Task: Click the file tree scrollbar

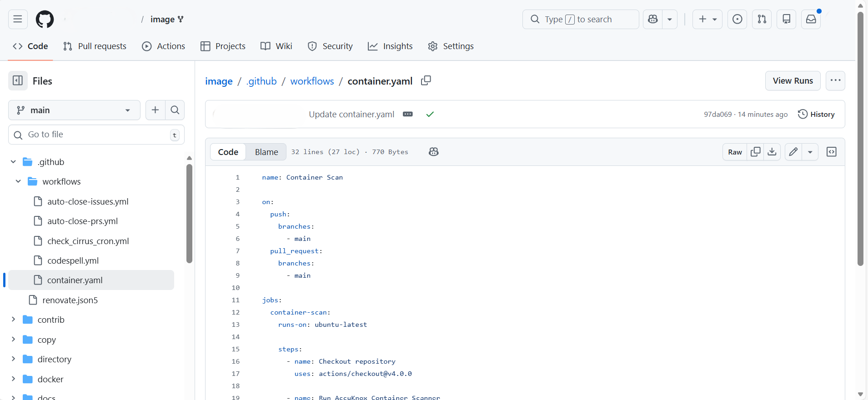Action: 189,214
